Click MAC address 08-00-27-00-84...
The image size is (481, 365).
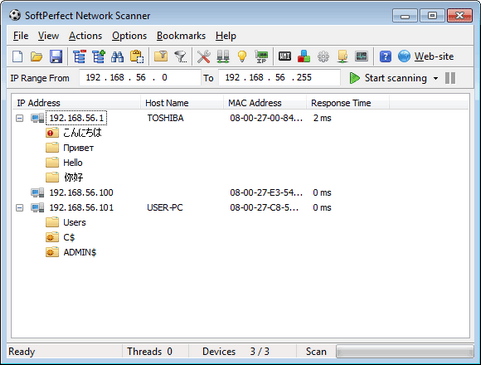[266, 118]
